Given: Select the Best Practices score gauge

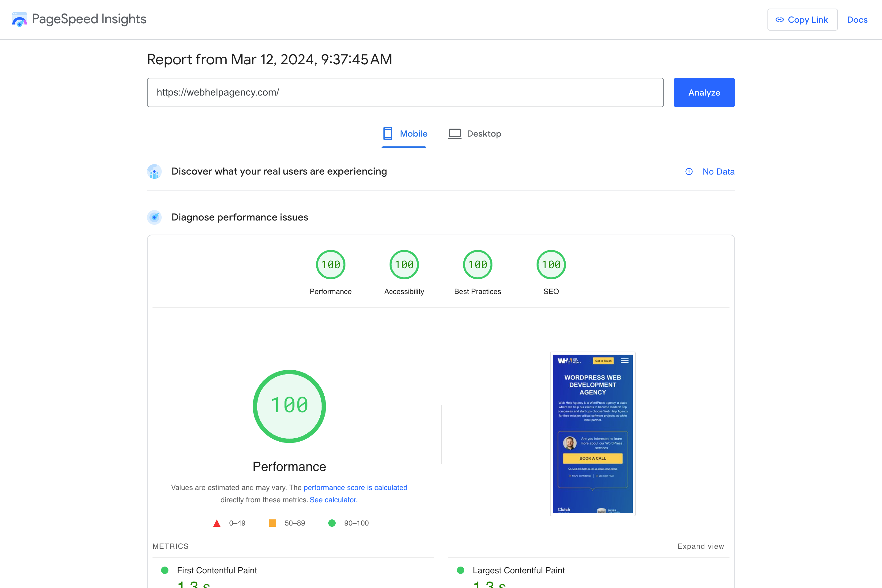Looking at the screenshot, I should [477, 265].
